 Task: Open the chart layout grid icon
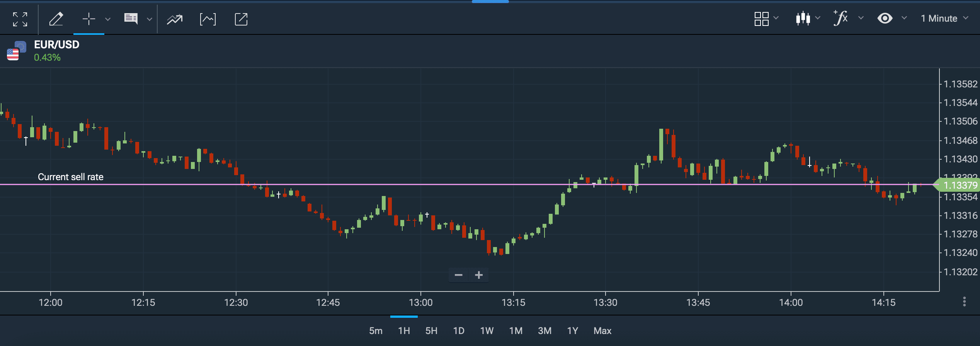761,19
